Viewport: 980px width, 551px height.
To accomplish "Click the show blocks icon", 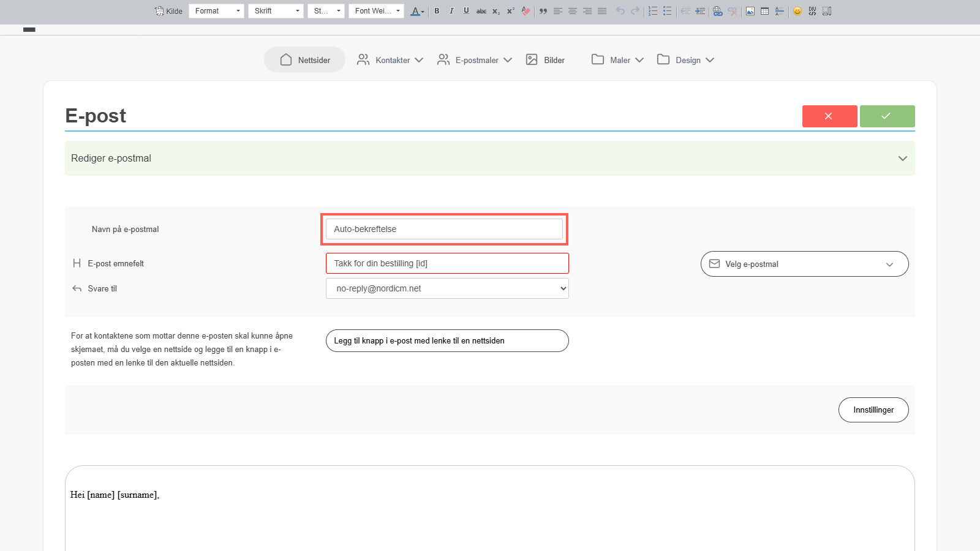I will (827, 11).
